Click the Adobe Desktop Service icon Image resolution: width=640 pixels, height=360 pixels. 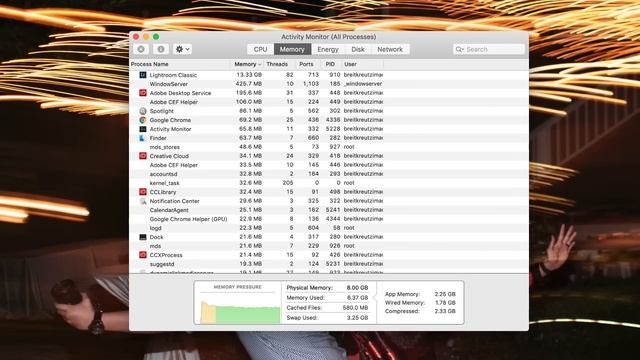point(142,93)
